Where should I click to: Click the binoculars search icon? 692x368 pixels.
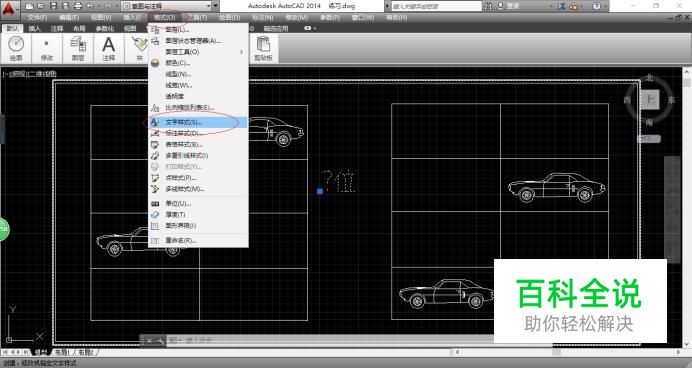click(488, 6)
